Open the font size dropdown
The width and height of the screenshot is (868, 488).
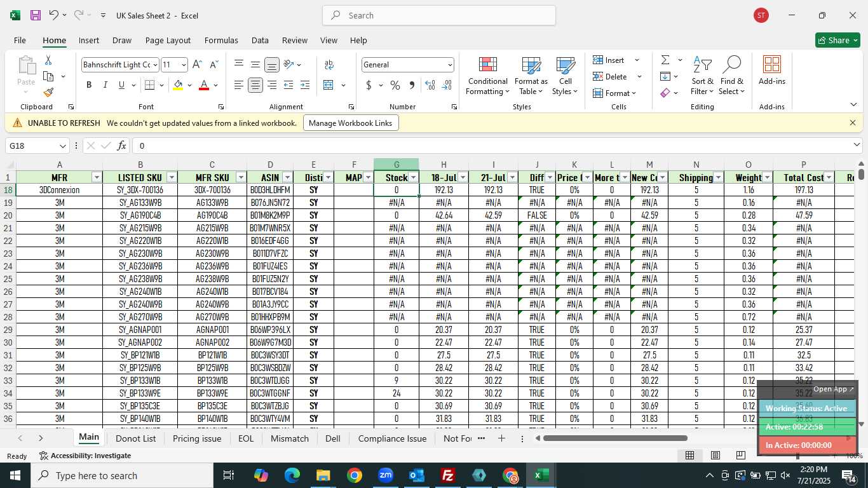point(184,65)
